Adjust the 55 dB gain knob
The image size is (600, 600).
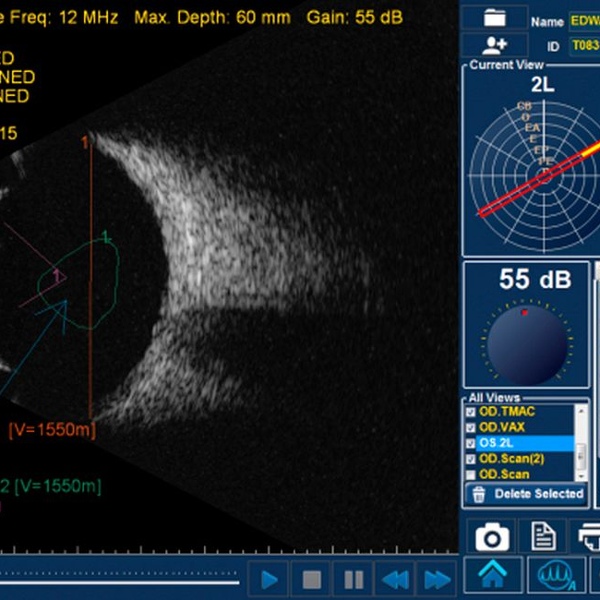527,345
